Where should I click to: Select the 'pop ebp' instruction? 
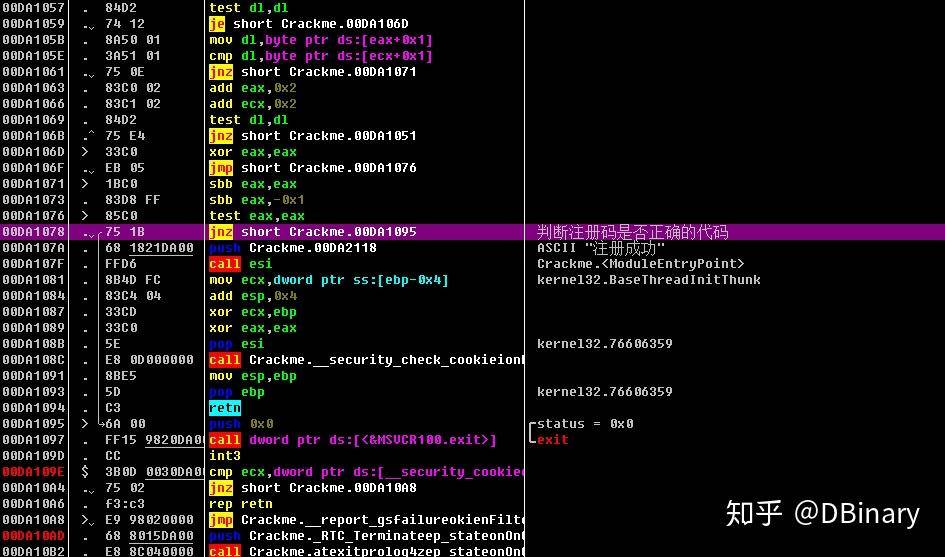[x=237, y=392]
